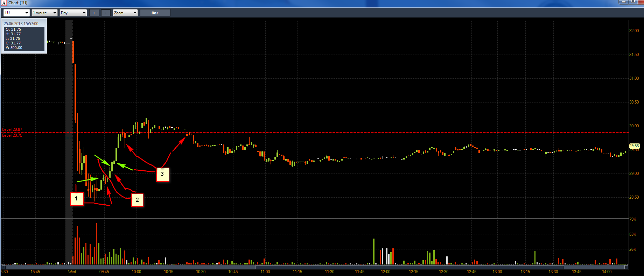Click the 13:00 time axis label
644x276 pixels.
click(x=497, y=272)
